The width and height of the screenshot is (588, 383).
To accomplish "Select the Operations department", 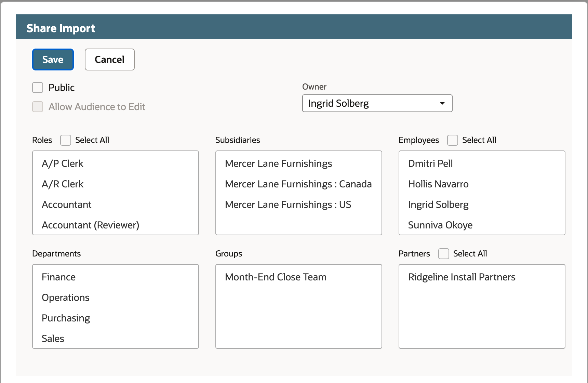I will click(116, 298).
